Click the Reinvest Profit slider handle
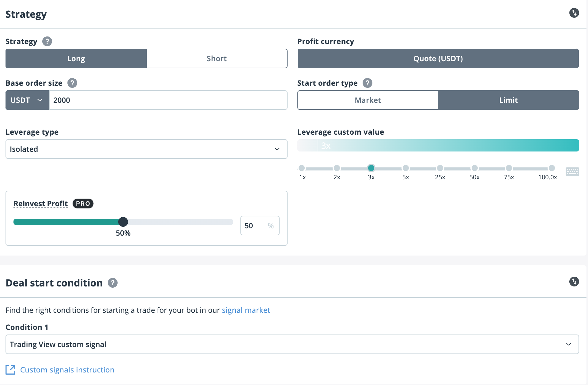This screenshot has width=588, height=385. click(123, 222)
